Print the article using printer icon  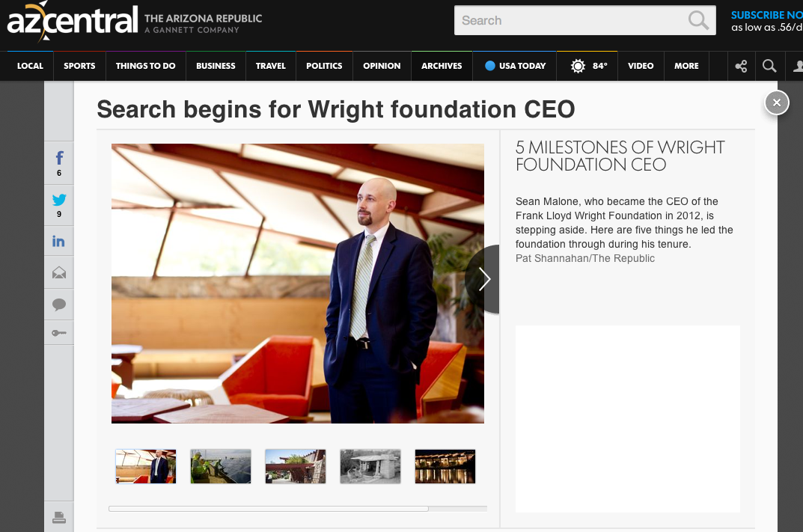coord(59,517)
